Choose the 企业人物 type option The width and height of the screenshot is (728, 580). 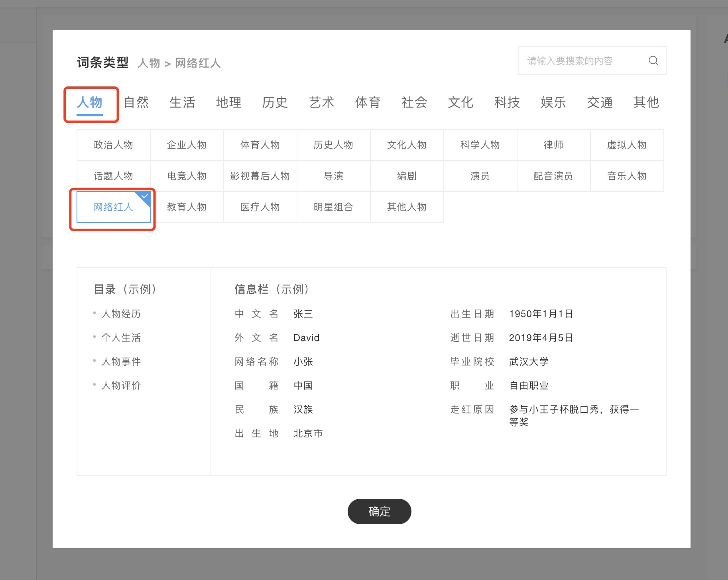point(187,145)
